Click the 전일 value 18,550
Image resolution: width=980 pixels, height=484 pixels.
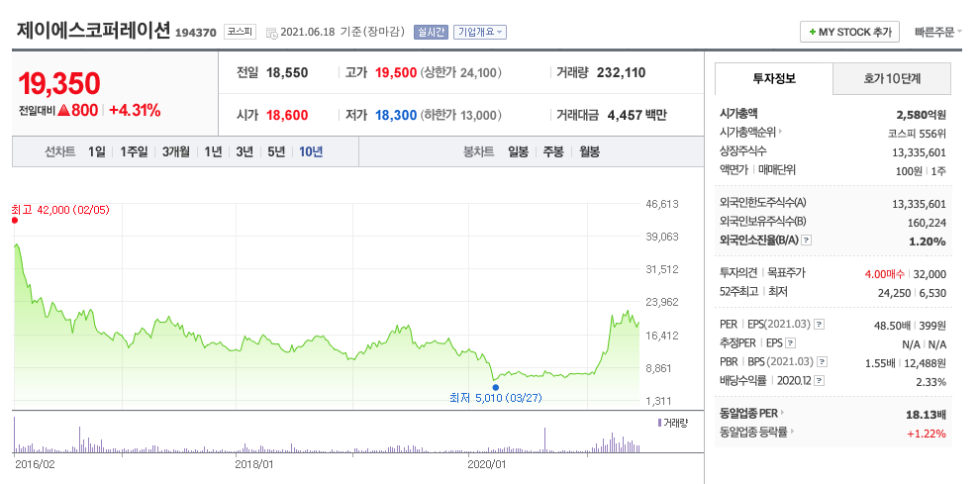[x=287, y=72]
